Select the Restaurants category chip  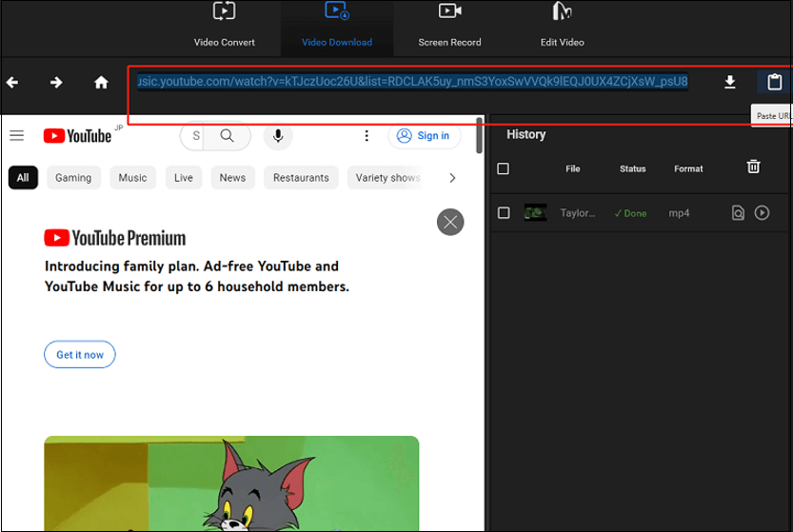point(301,178)
